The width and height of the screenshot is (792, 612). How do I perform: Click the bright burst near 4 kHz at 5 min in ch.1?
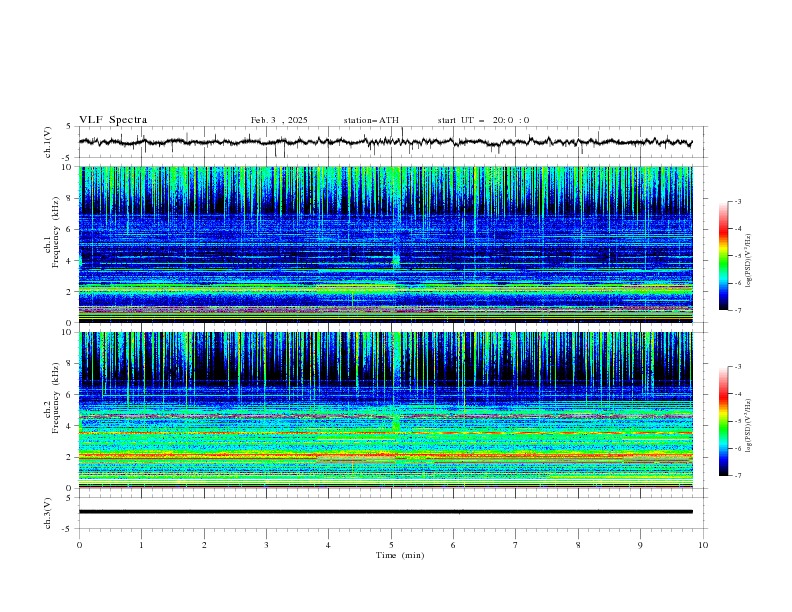tap(396, 260)
